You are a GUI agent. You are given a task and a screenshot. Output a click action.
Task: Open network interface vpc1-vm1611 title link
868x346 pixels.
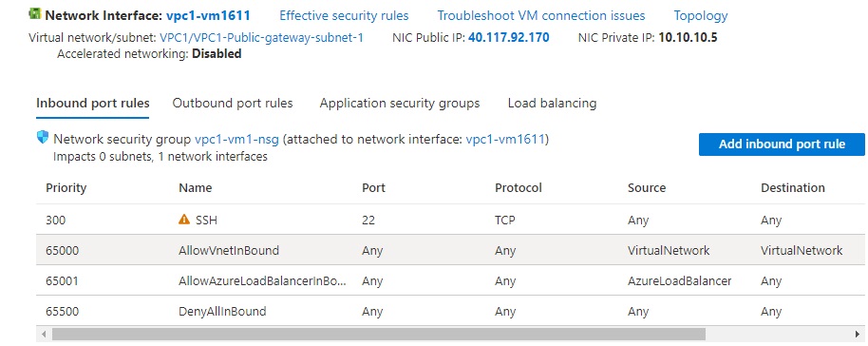pos(208,15)
